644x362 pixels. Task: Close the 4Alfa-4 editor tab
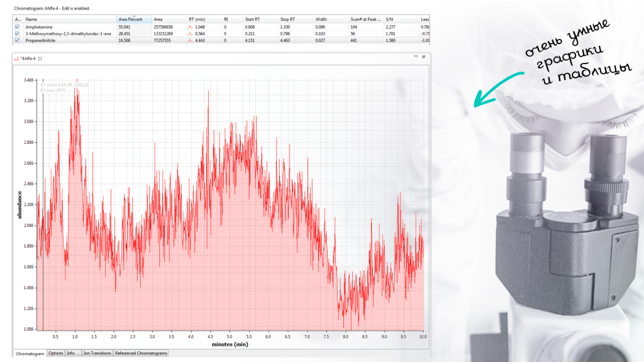(x=40, y=58)
